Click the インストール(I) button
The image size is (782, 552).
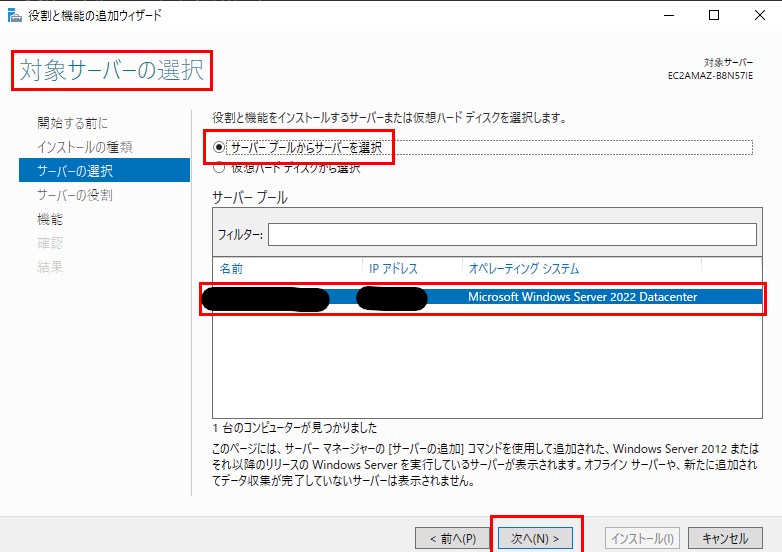(x=645, y=538)
